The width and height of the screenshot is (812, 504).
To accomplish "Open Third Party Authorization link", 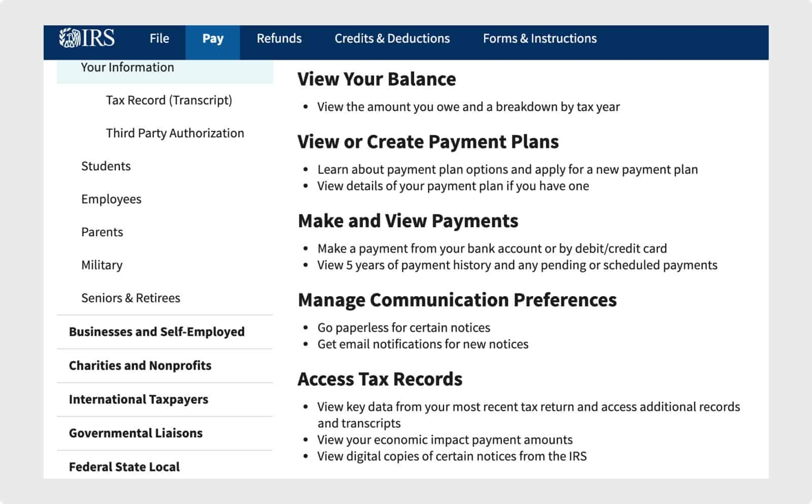I will [x=175, y=133].
